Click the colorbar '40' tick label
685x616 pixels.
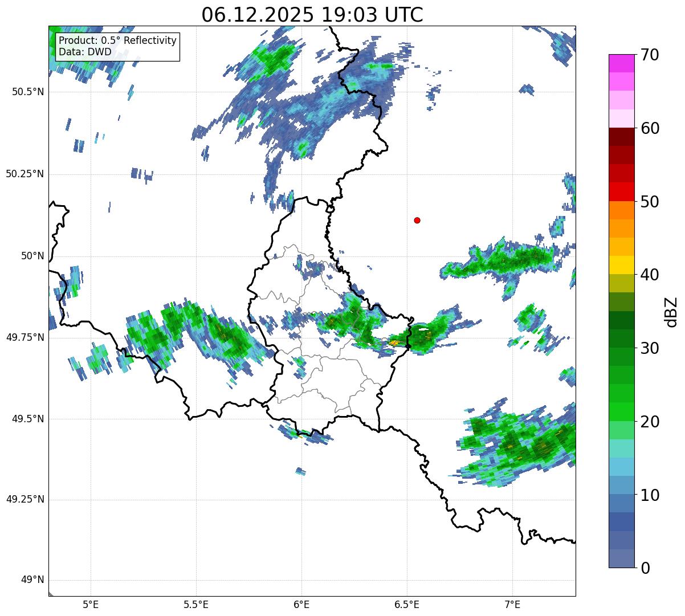[x=650, y=275]
